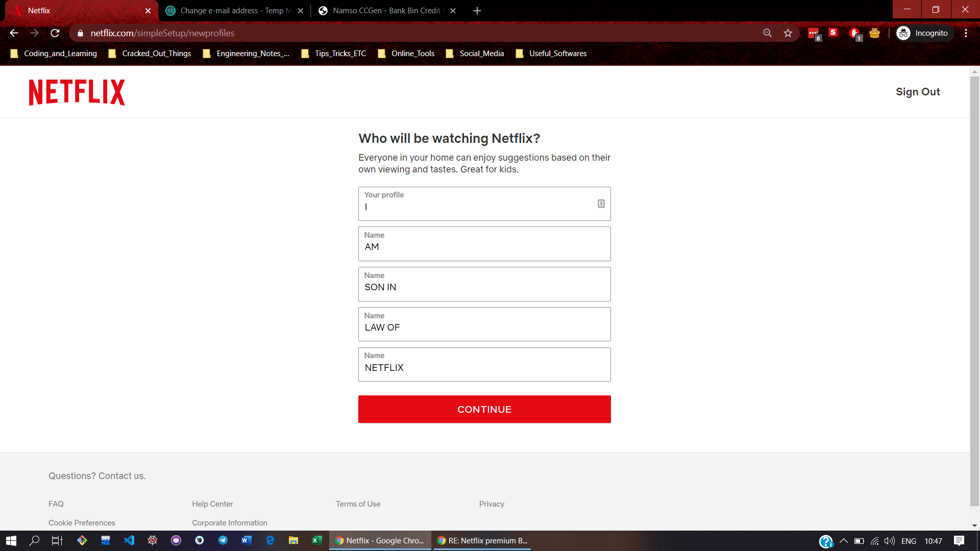980x551 pixels.
Task: Click the Sign Out link
Action: click(x=917, y=92)
